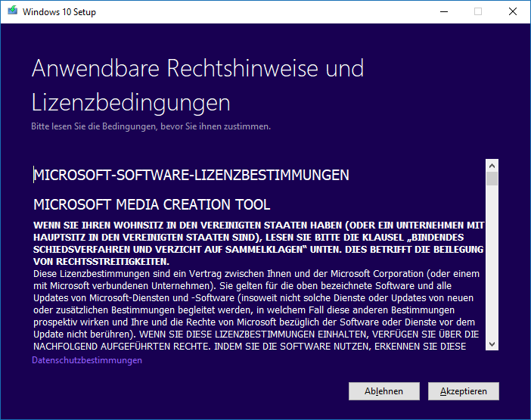Click the MICROSOFT-SOFTWARE-LIZENZBESTIMMUNGEN heading

pyautogui.click(x=191, y=176)
